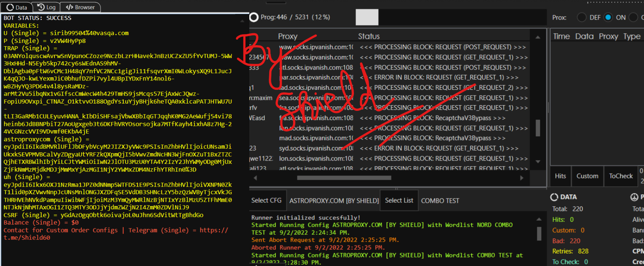Click the COMBO TEST wordlist name
Screen dimensions: 644x266
(440, 201)
